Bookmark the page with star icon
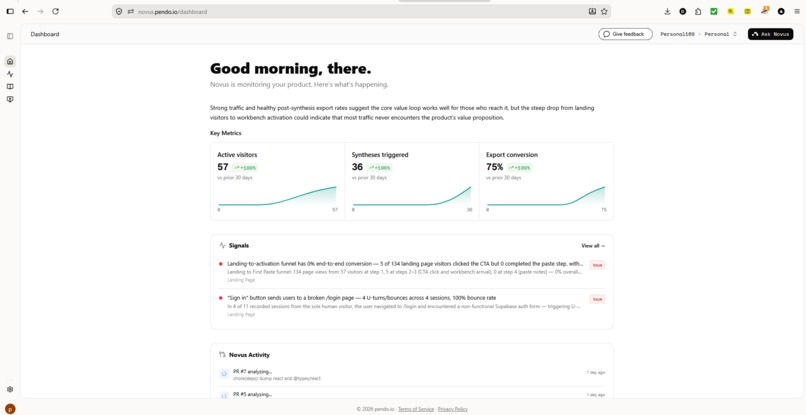The height and width of the screenshot is (415, 806). (x=604, y=11)
